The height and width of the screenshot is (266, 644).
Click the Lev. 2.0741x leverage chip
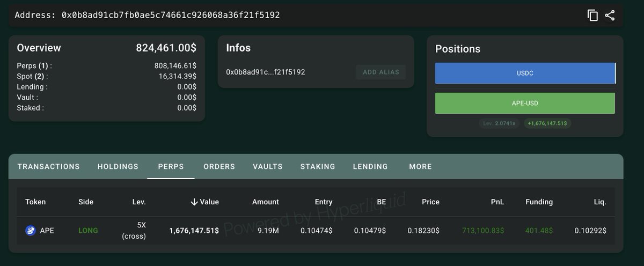499,123
